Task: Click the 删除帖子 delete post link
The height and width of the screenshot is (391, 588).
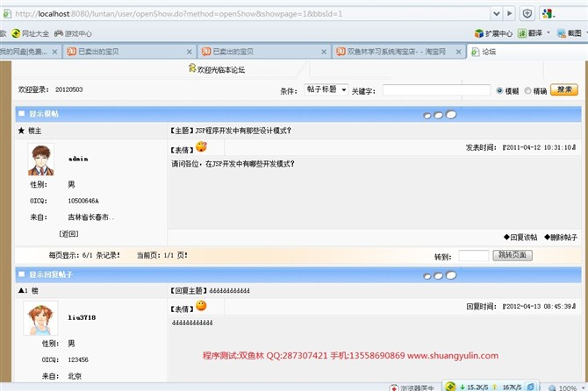Action: [x=561, y=237]
